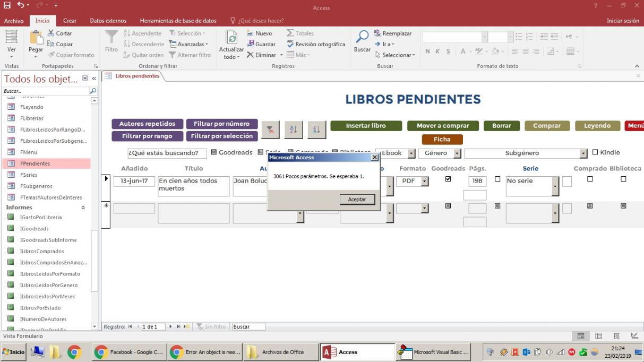644x362 pixels.
Task: Toggle Biblioteca checkbox in new record row
Action: coord(623,205)
